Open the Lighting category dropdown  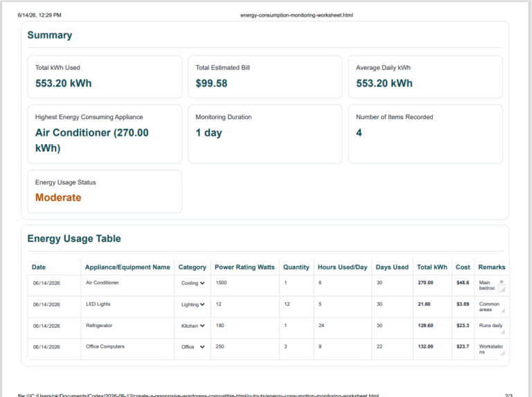(193, 304)
